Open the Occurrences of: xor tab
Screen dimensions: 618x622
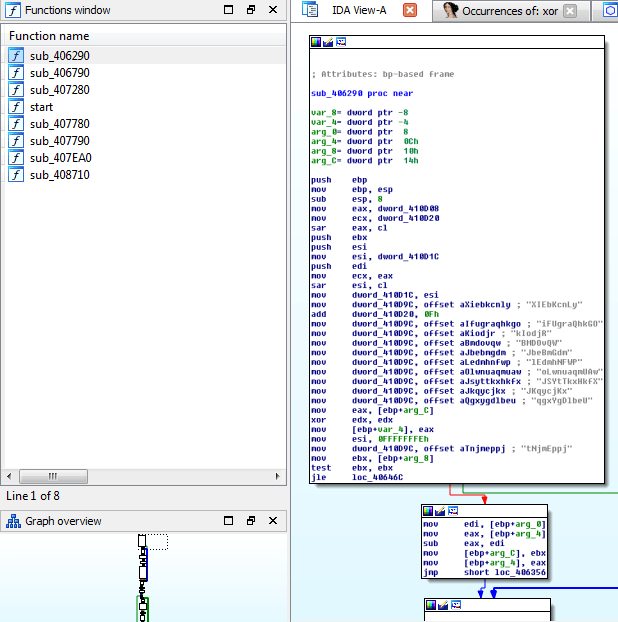[509, 11]
